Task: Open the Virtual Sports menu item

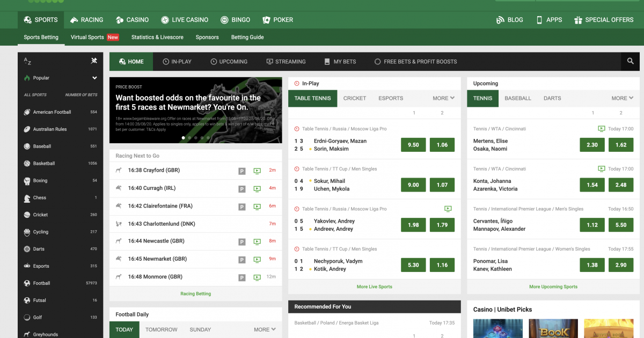Action: 87,38
